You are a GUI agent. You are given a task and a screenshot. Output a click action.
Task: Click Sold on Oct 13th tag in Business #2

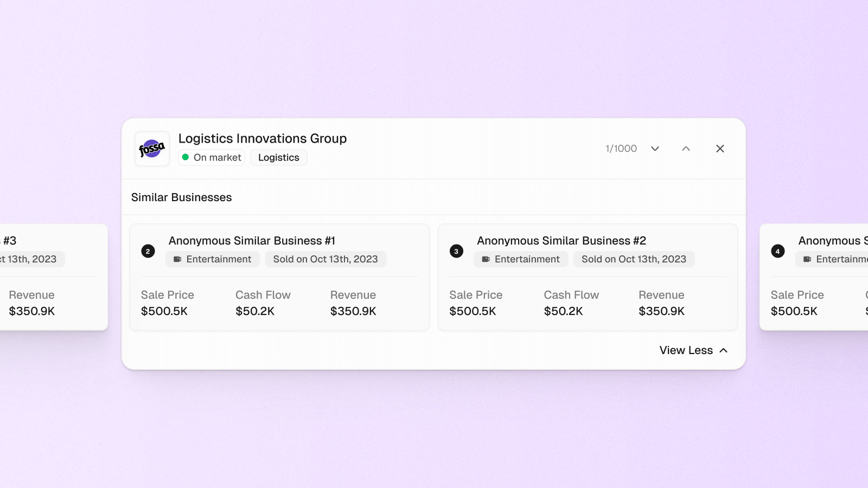634,259
